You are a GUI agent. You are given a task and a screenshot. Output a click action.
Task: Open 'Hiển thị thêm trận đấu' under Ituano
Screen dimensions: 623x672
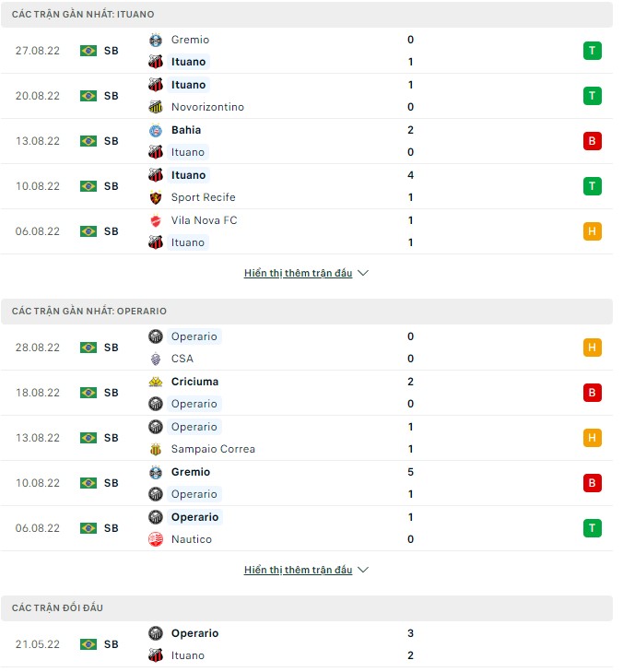(298, 274)
